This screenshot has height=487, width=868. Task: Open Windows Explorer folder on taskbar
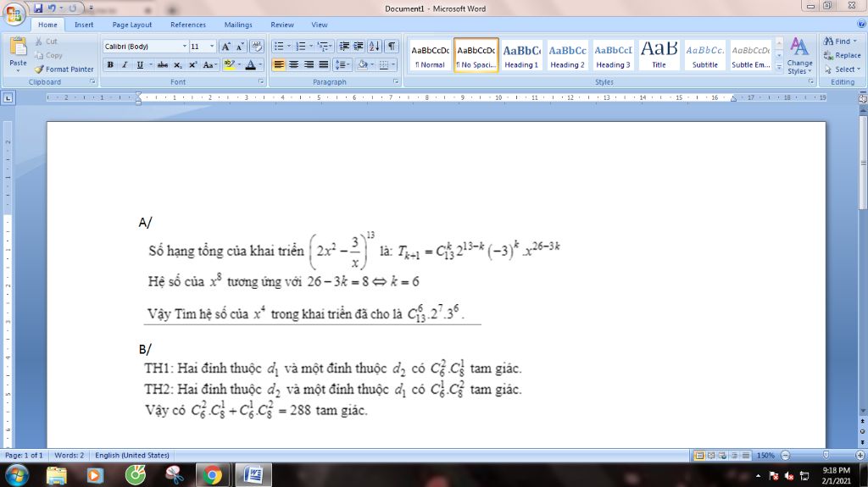click(57, 475)
